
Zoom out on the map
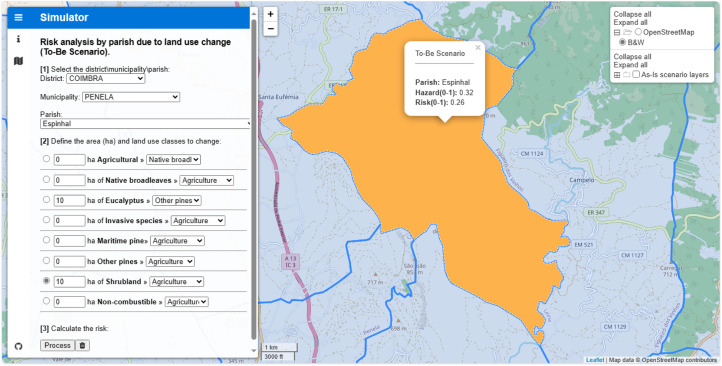point(270,29)
